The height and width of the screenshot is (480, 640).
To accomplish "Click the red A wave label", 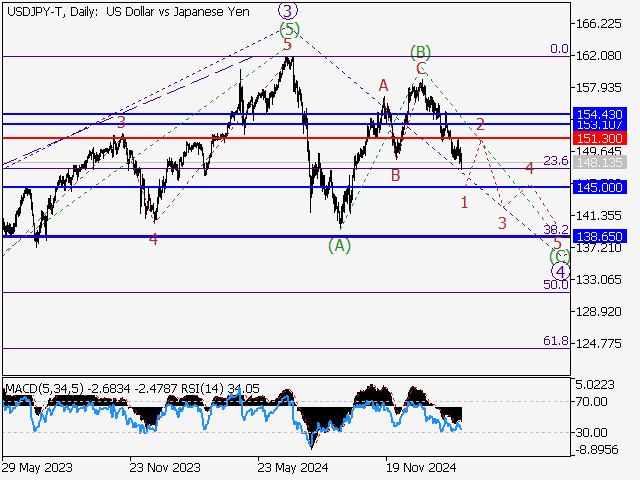I will (383, 86).
